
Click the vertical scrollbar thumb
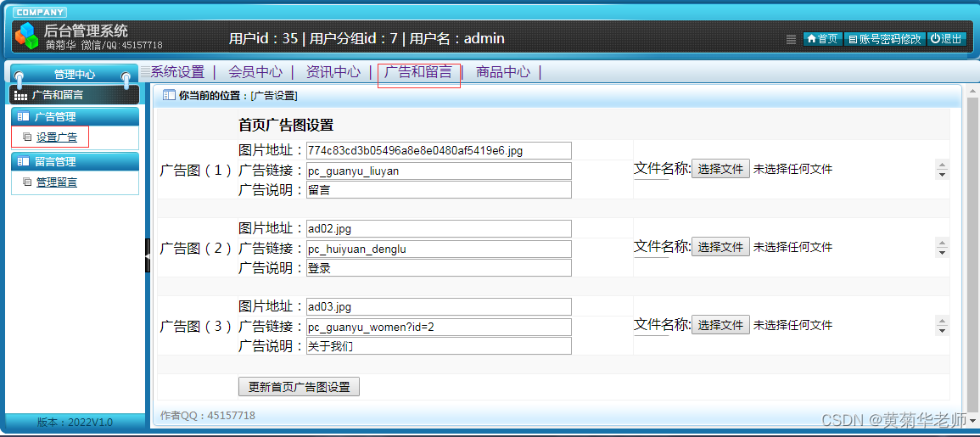point(972,253)
